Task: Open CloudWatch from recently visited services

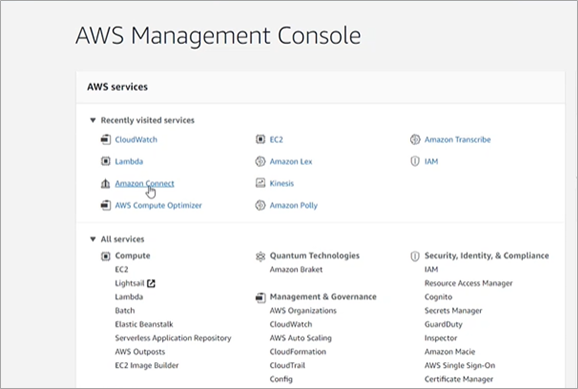Action: 136,140
